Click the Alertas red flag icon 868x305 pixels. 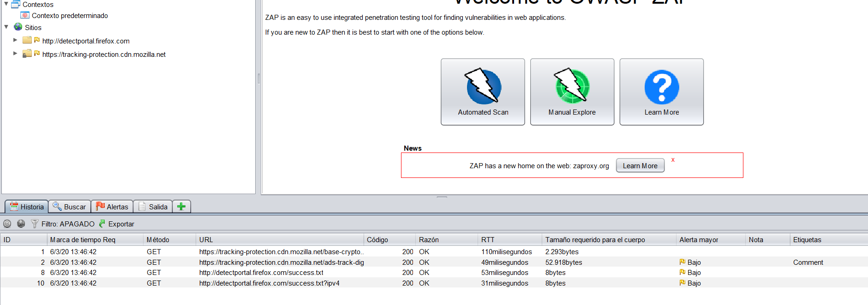pyautogui.click(x=100, y=206)
